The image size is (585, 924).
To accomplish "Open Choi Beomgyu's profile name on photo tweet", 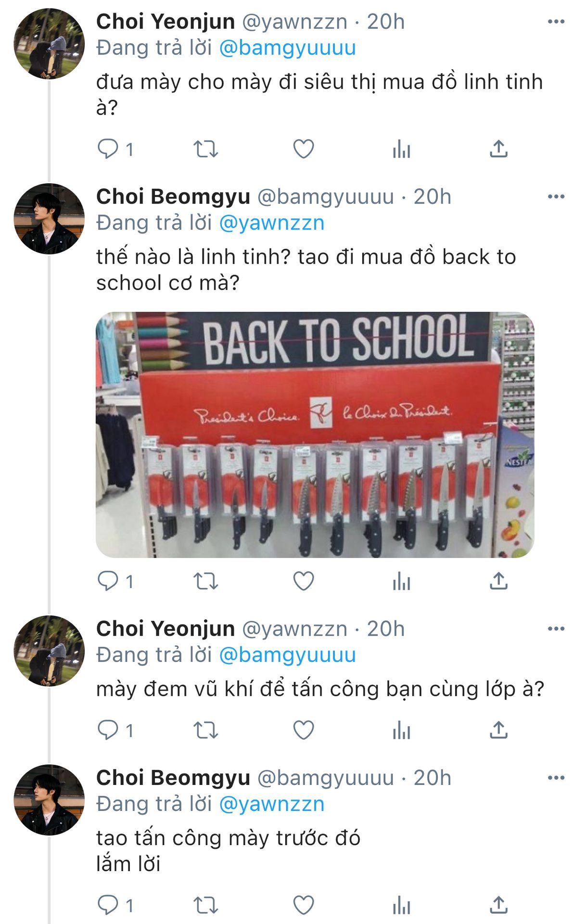I will [173, 197].
